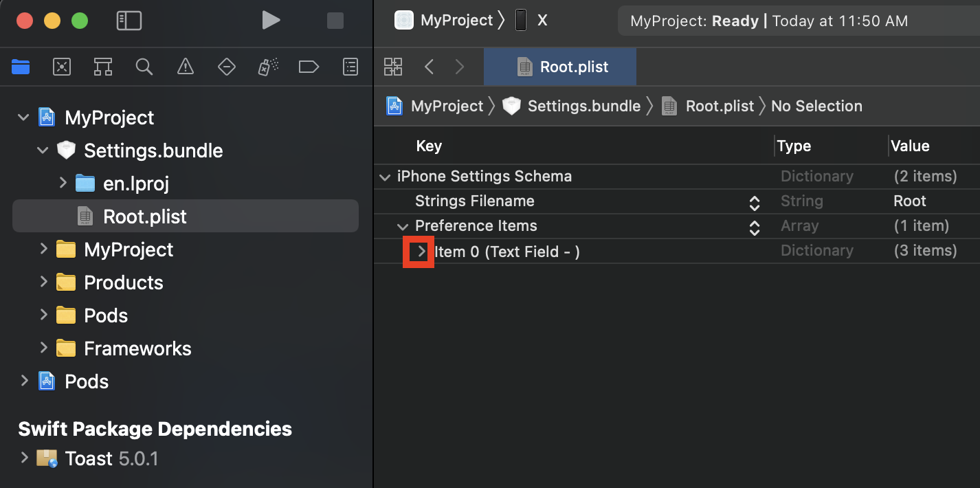Open the Find navigator magnifier

144,67
